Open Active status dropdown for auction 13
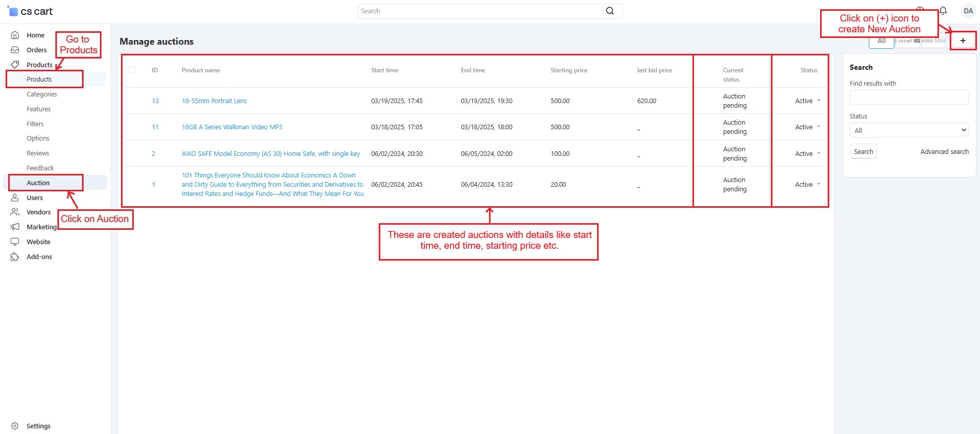 pos(807,101)
